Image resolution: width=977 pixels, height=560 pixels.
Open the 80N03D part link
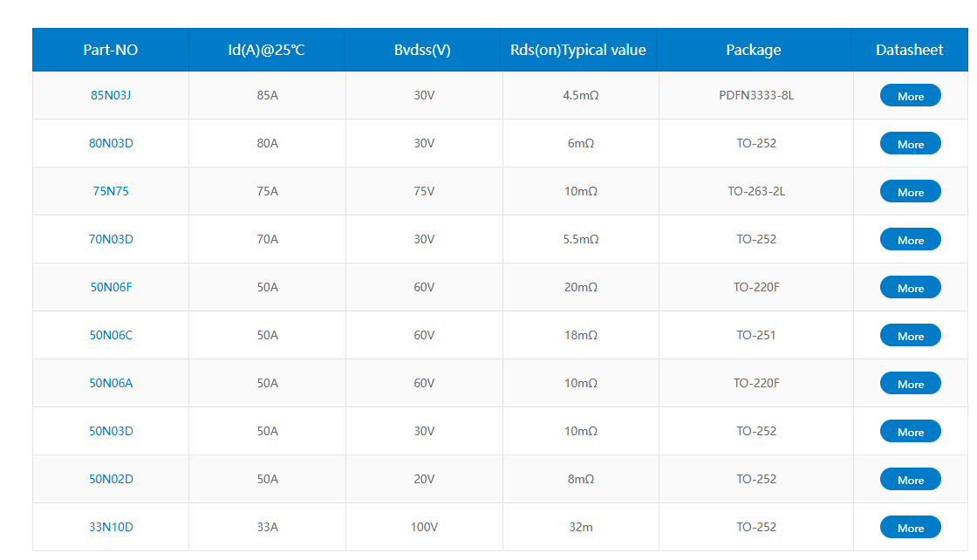tap(111, 143)
